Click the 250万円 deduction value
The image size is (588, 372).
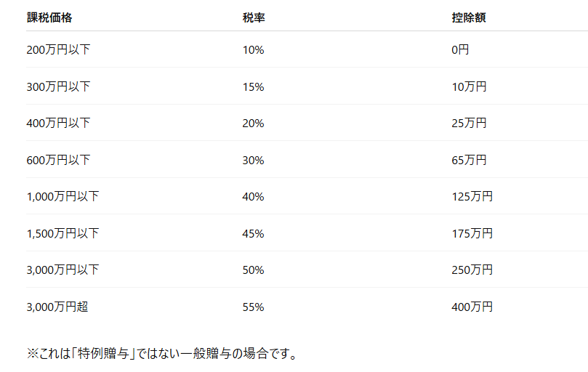[472, 270]
